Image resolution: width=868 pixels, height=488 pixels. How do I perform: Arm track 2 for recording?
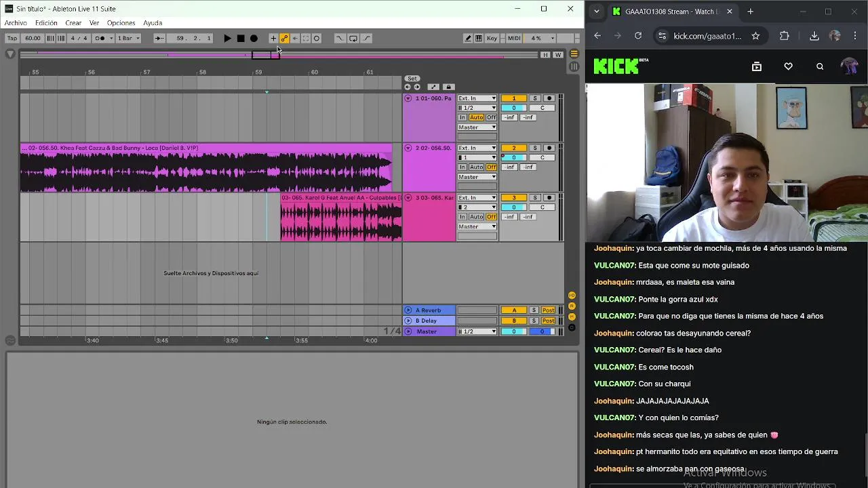(549, 148)
